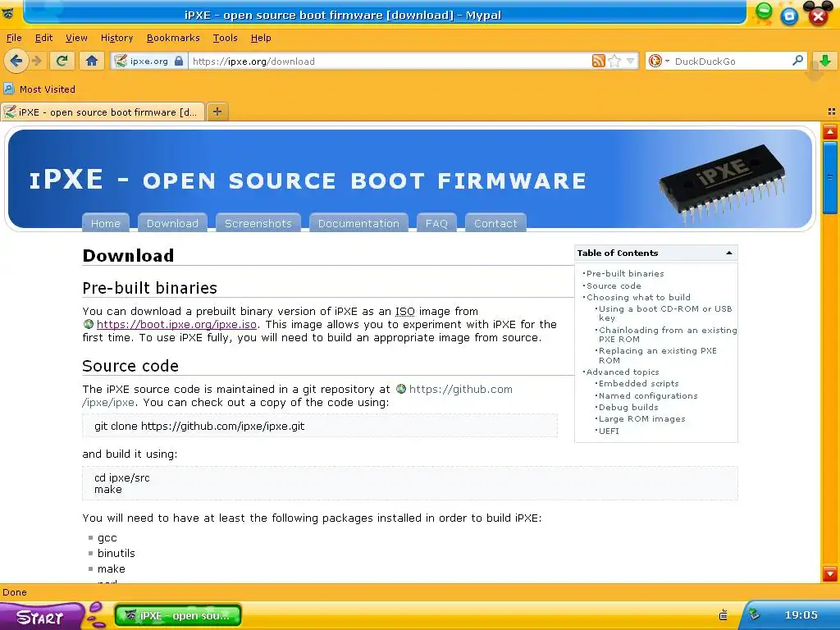Open the Screenshots site tab

[258, 223]
